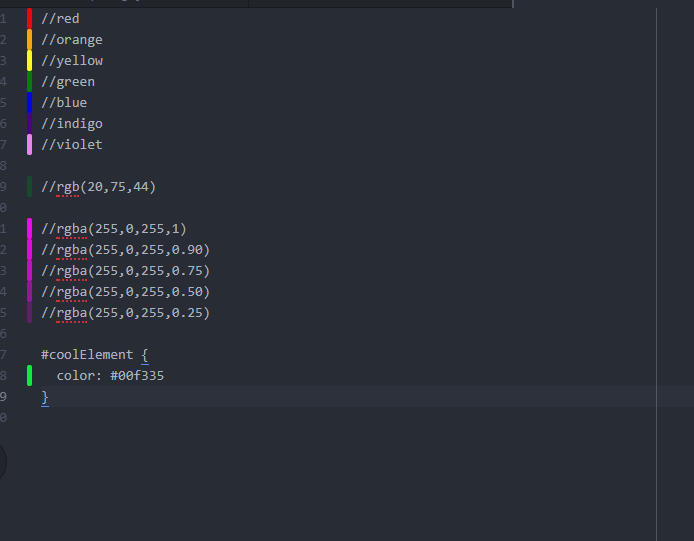Viewport: 694px width, 541px height.
Task: Click the //indigo comment text
Action: point(72,124)
